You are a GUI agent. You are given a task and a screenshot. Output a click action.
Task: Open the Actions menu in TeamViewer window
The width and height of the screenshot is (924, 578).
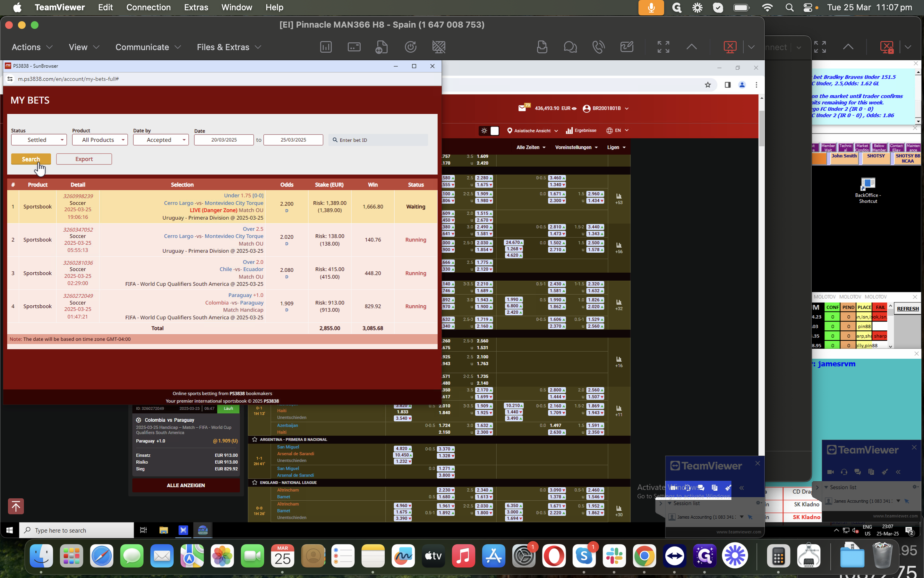[32, 47]
